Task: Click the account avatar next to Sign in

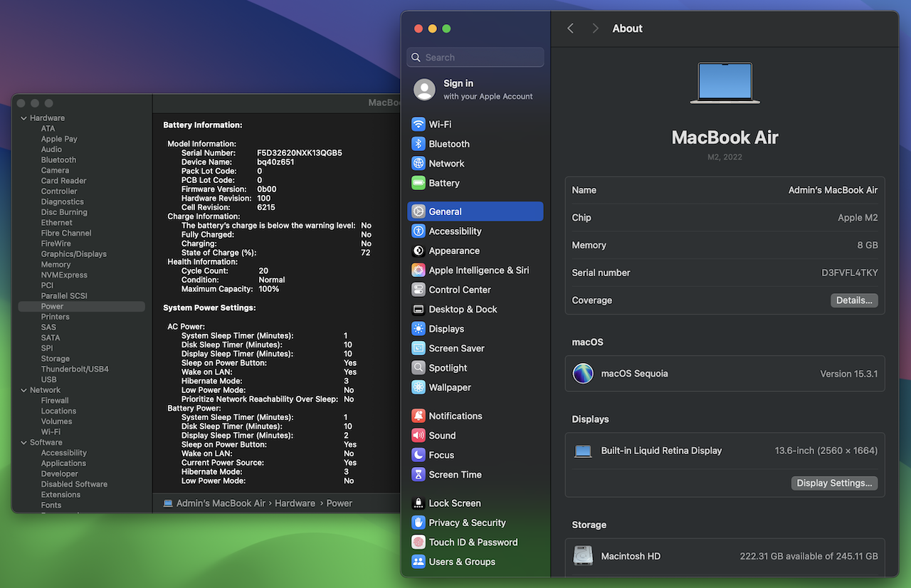Action: pos(425,90)
